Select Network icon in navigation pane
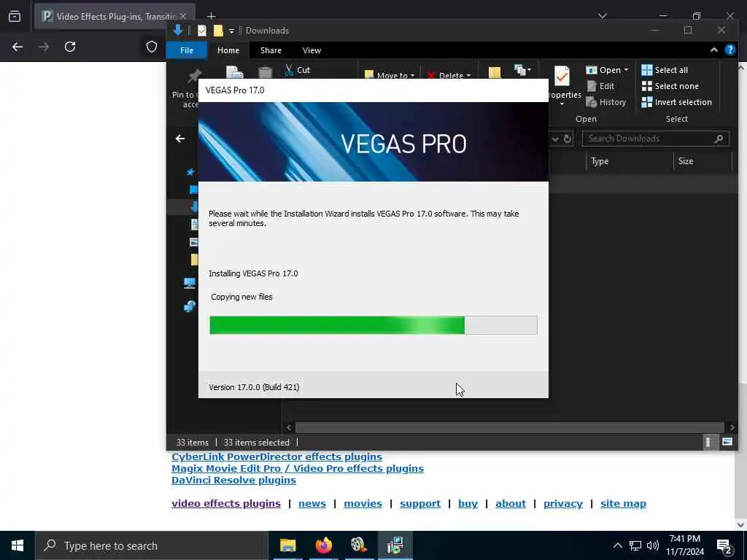Image resolution: width=747 pixels, height=560 pixels. [x=190, y=306]
